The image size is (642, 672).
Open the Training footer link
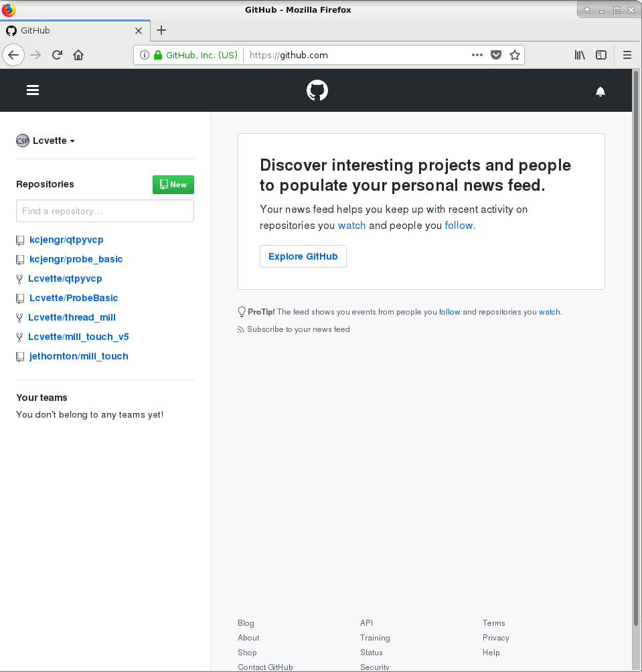[x=375, y=638]
